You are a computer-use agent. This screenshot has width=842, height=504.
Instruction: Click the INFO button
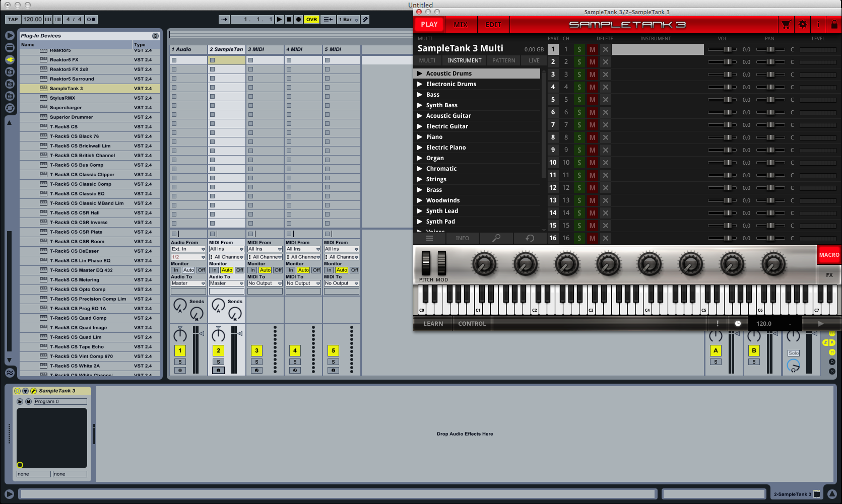click(x=463, y=238)
